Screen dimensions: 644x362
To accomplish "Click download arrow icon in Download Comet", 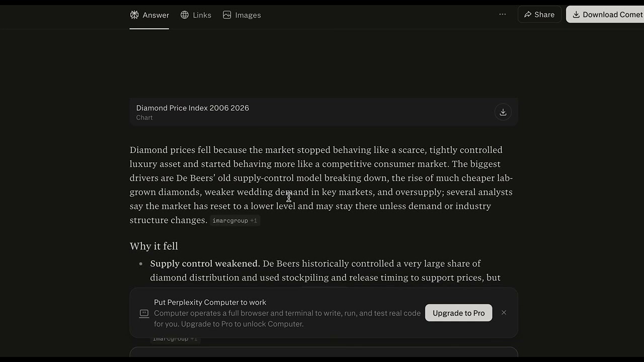I will pos(576,15).
